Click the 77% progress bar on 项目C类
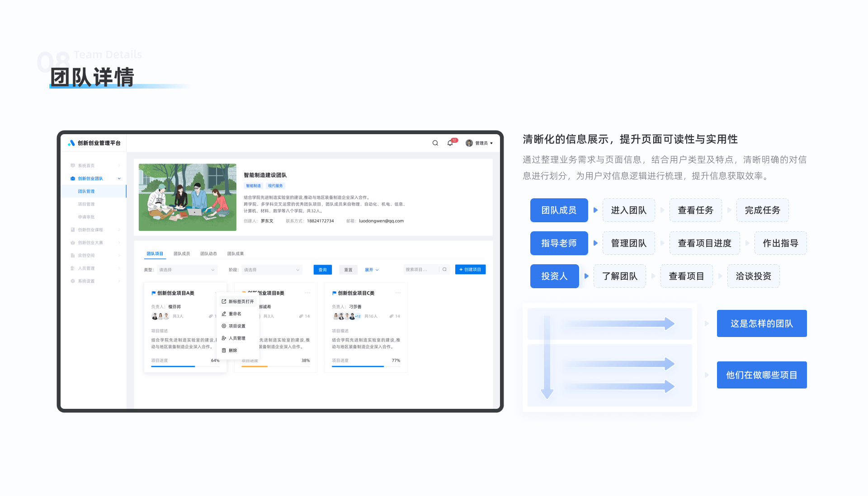The image size is (868, 496). tap(366, 366)
